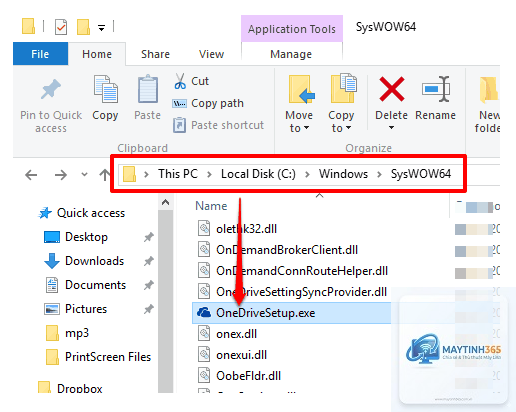
Task: Click the new folder quick toolbar icon
Action: (x=83, y=27)
